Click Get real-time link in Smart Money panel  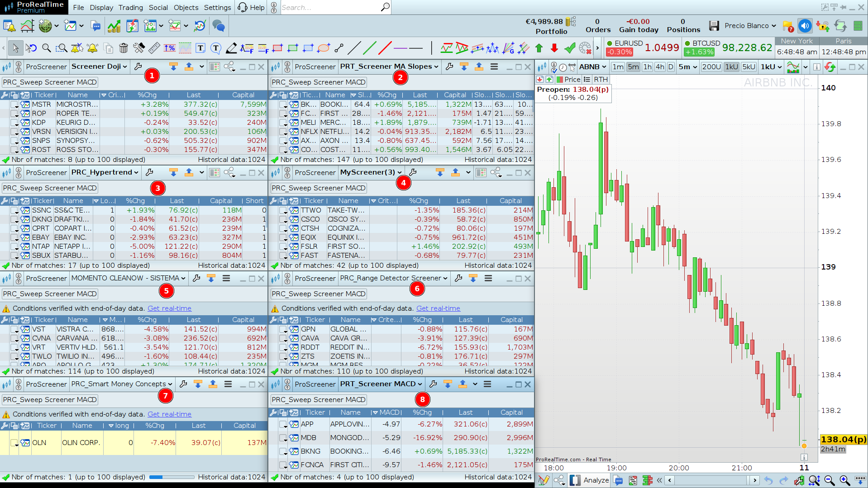click(x=169, y=414)
